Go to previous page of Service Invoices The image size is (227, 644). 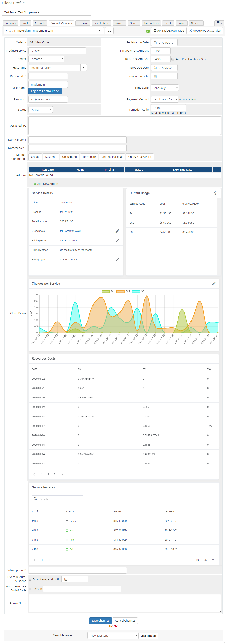pos(35,560)
